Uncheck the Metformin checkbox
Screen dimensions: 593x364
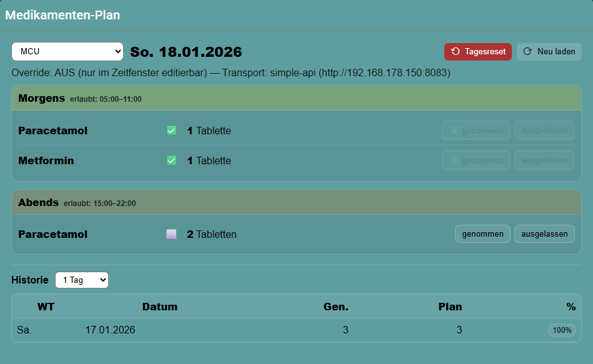171,160
